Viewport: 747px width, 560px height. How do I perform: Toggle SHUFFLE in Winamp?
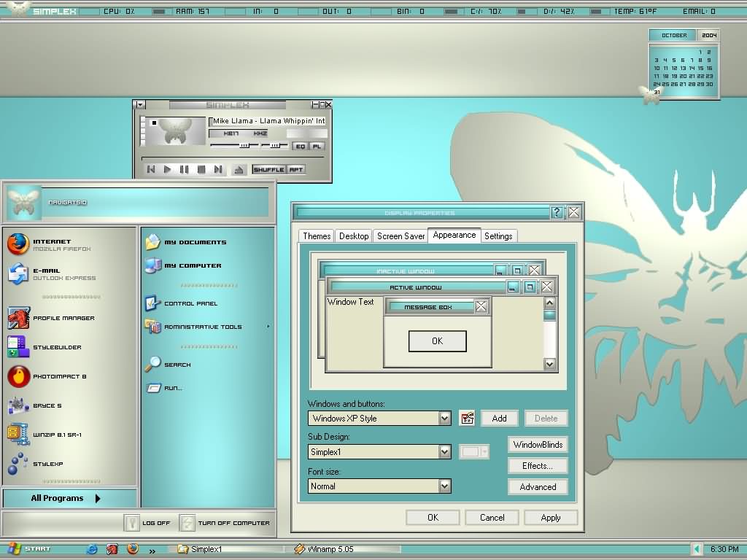point(269,169)
